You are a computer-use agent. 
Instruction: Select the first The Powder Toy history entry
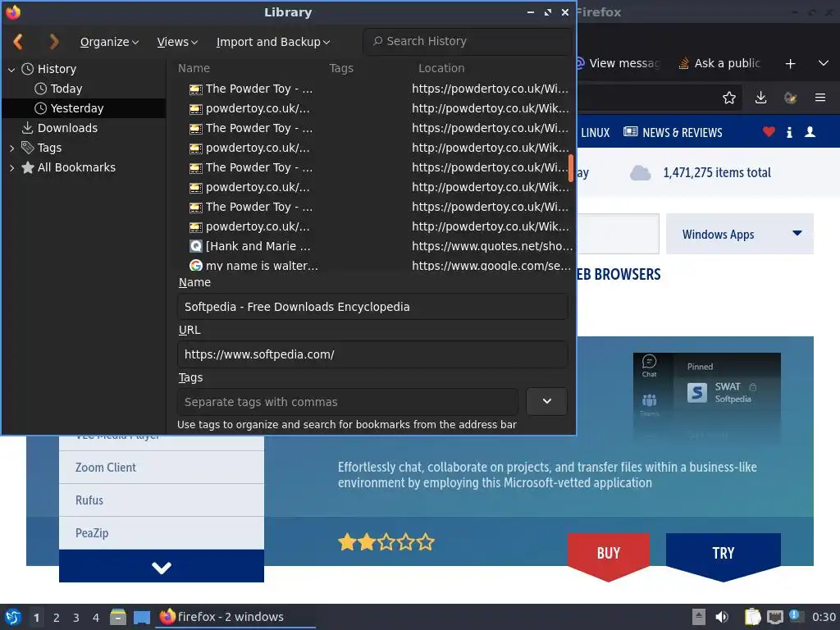pyautogui.click(x=251, y=89)
